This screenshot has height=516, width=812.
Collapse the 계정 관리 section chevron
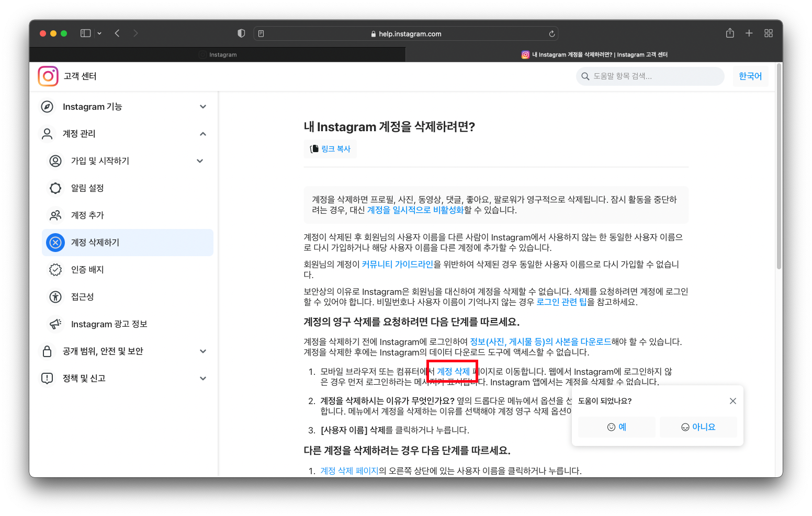[x=203, y=134]
